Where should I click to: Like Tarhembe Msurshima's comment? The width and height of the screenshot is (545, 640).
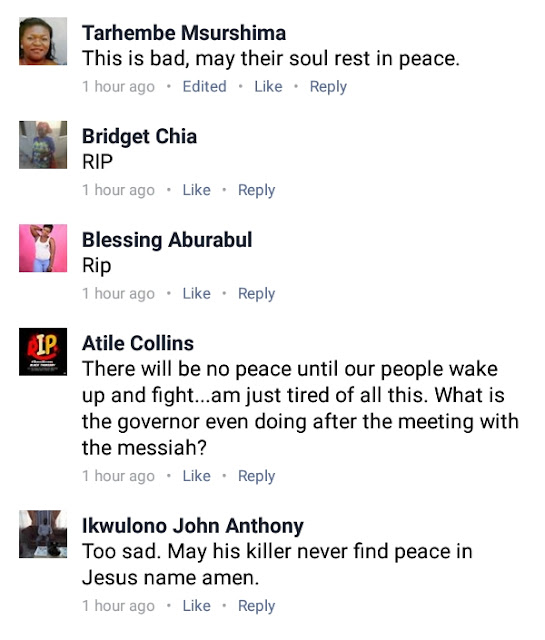pyautogui.click(x=268, y=87)
